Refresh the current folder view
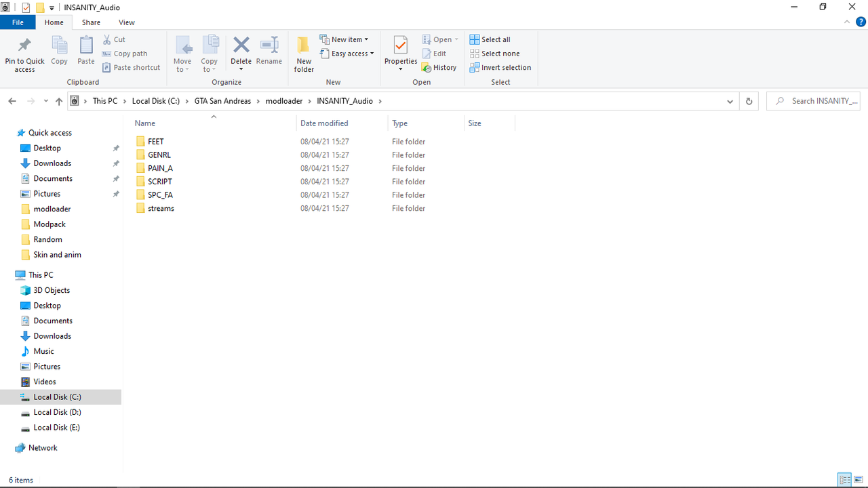 749,101
